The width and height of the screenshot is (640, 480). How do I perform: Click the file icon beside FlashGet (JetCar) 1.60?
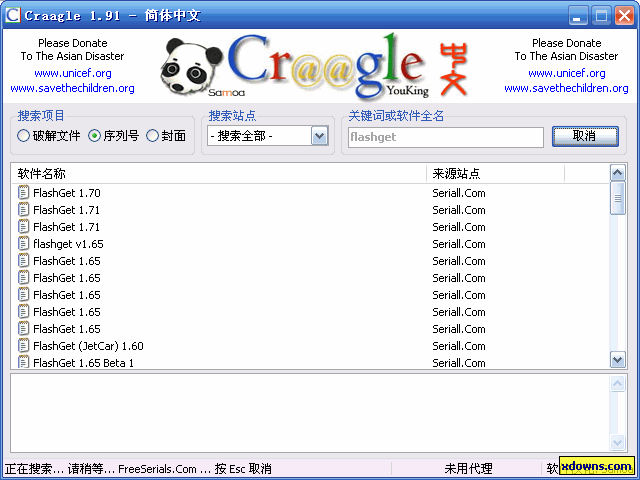point(24,346)
